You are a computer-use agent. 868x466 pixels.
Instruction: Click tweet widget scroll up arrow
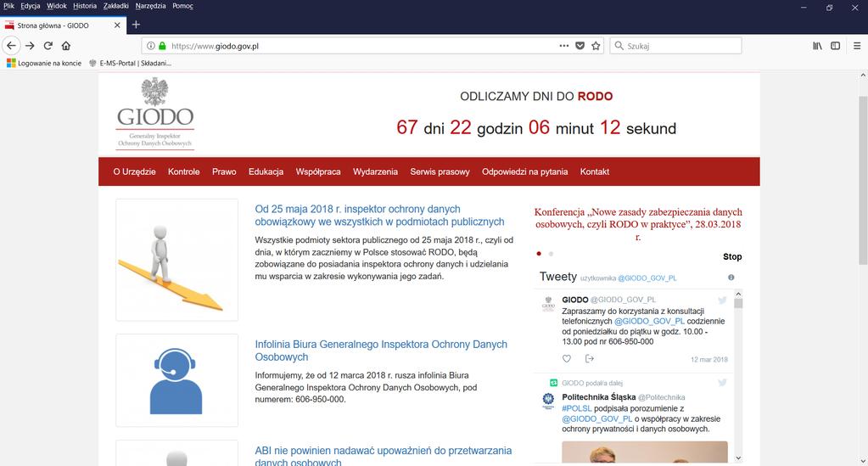point(738,295)
